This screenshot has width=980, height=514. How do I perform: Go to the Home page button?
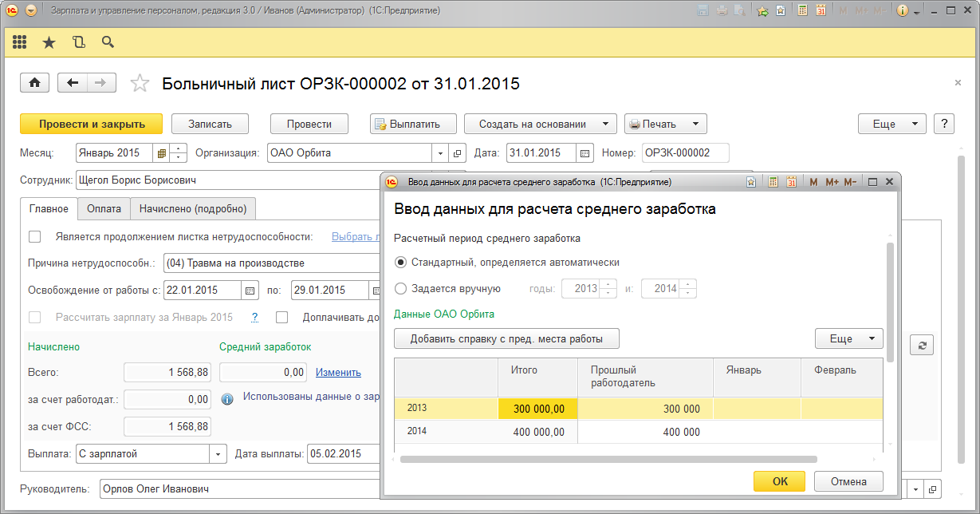pyautogui.click(x=34, y=83)
